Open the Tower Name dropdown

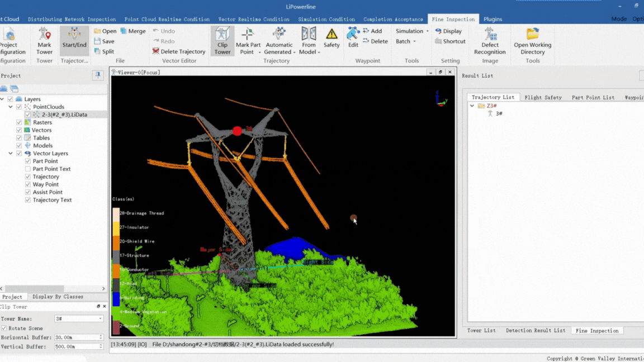101,319
